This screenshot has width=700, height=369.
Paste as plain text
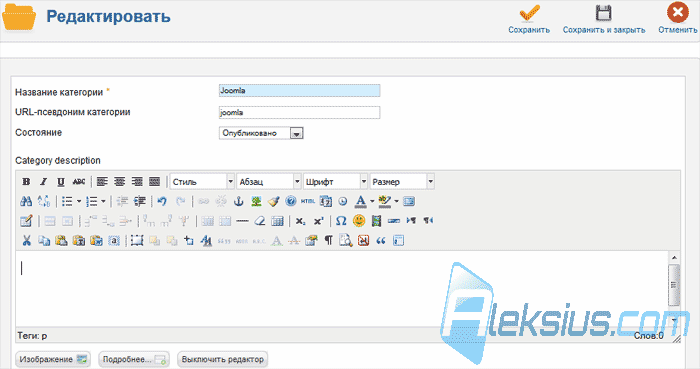79,241
